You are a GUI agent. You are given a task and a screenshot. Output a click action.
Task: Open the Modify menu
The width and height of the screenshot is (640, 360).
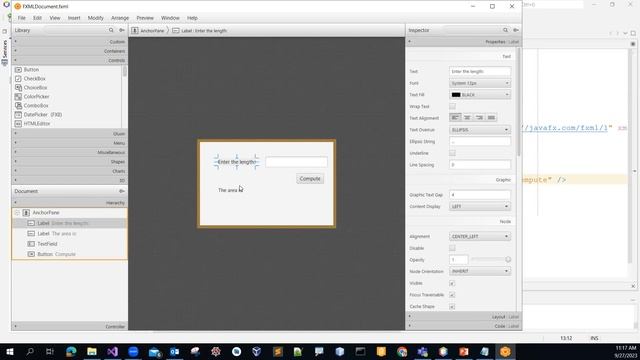[x=96, y=18]
